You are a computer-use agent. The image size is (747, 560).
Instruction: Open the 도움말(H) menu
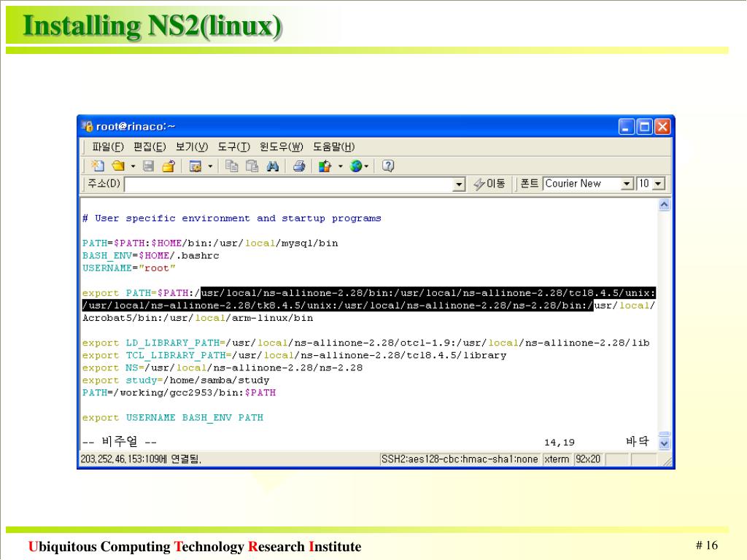(x=333, y=147)
